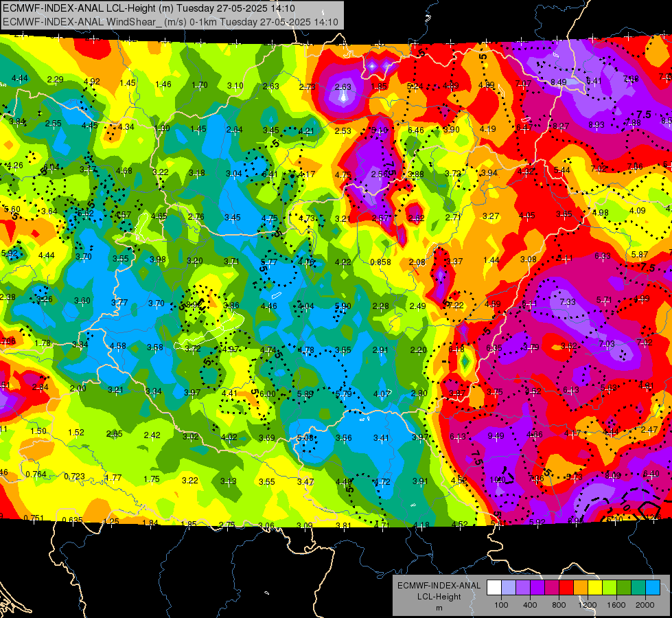Click 'ECMWF-INDEX-ANAL' text in the legend box
Image resolution: width=672 pixels, height=618 pixels.
pos(439,586)
